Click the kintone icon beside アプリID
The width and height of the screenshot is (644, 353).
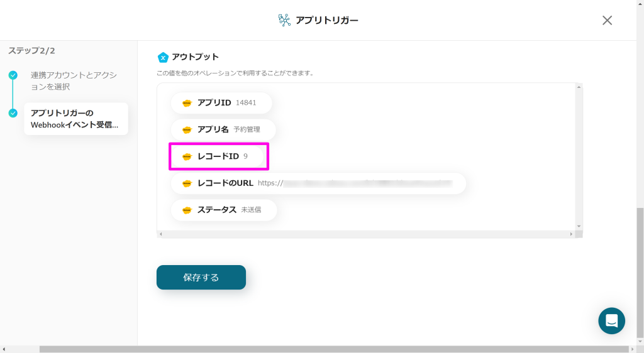[x=187, y=103]
